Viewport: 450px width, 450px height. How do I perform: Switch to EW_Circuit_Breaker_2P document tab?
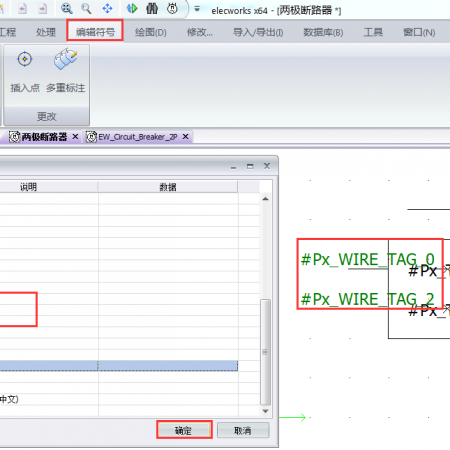click(x=137, y=137)
